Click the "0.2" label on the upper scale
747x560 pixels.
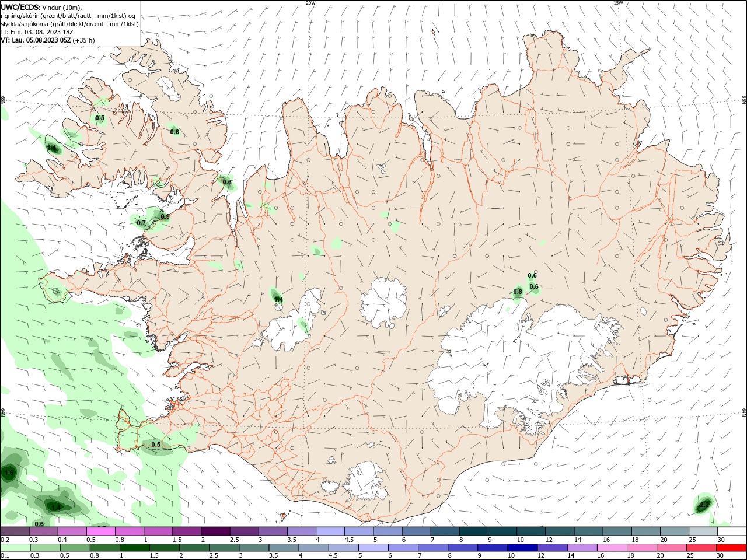coord(5,540)
